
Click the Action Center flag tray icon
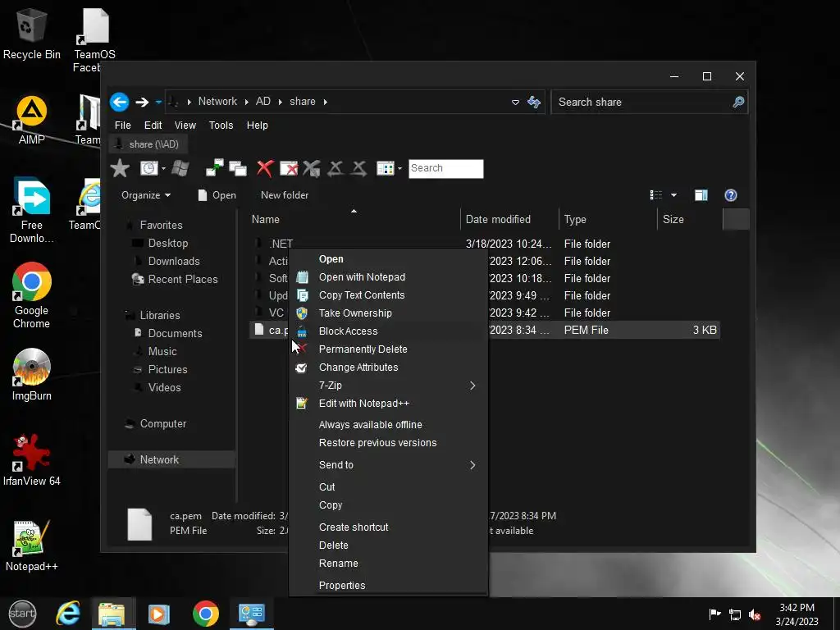[714, 614]
